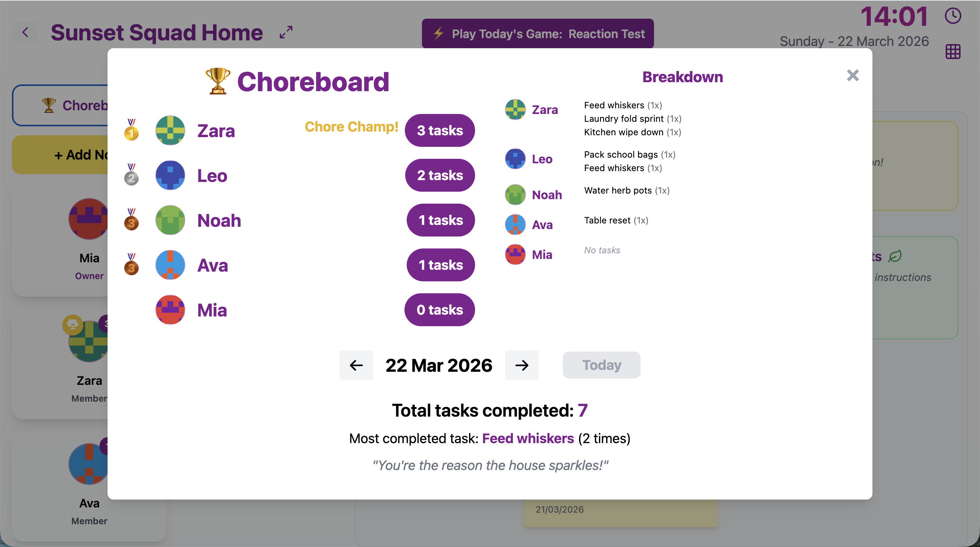Click the Today button

coord(601,365)
